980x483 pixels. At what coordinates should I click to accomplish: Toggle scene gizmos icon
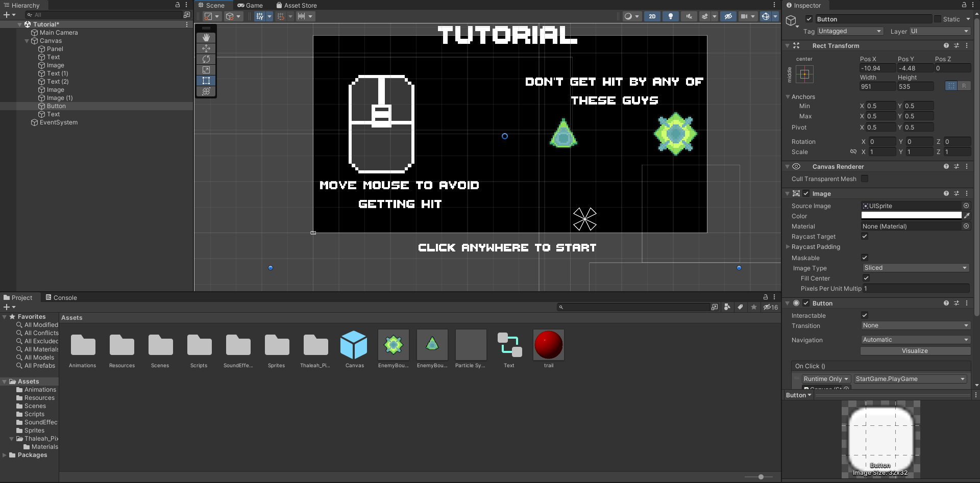(x=765, y=16)
